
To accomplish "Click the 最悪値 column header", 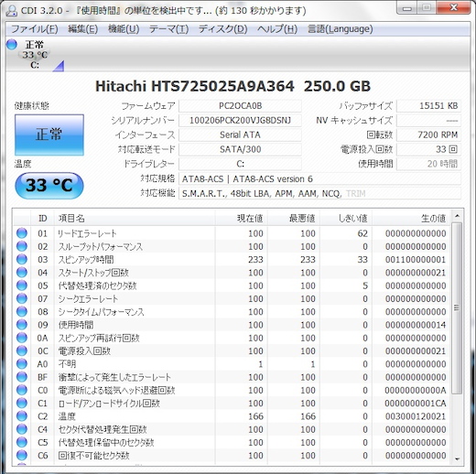I will tap(294, 218).
